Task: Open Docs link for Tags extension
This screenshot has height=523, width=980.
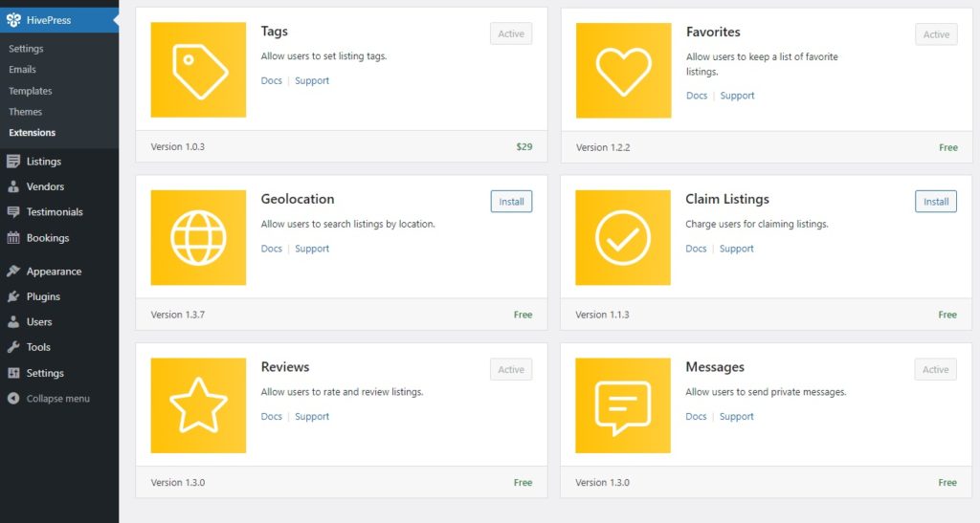Action: 272,81
